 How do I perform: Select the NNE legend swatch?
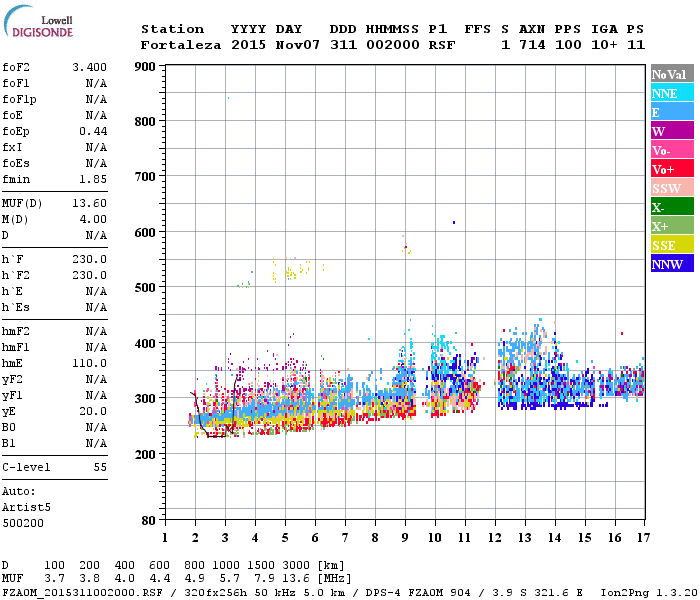(x=672, y=93)
